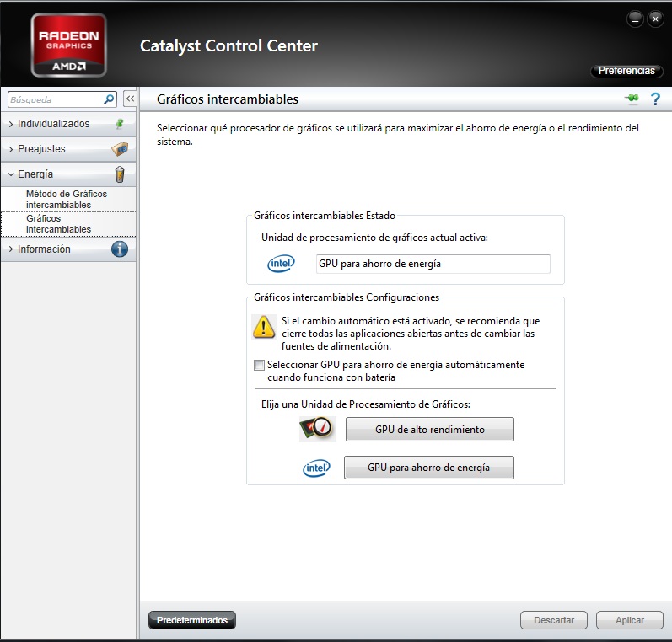Select Gráficos intercambiables in the sidebar
The image size is (672, 642).
[68, 223]
